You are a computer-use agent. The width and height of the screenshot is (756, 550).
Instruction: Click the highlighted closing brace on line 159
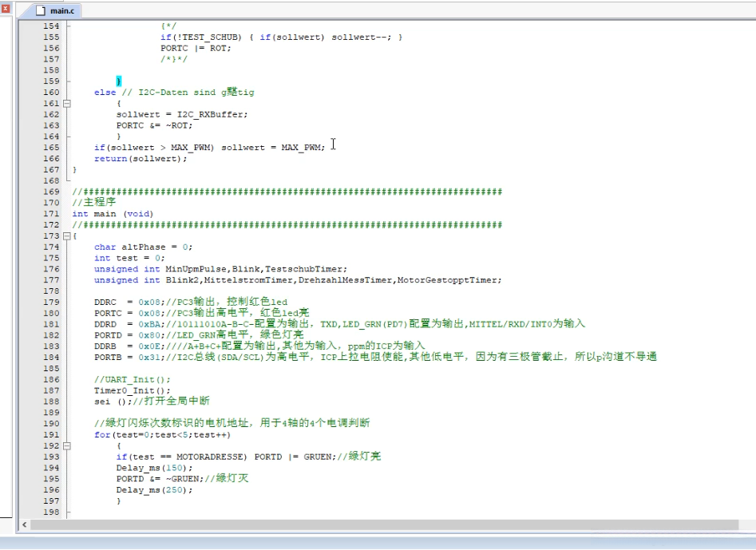click(x=119, y=81)
